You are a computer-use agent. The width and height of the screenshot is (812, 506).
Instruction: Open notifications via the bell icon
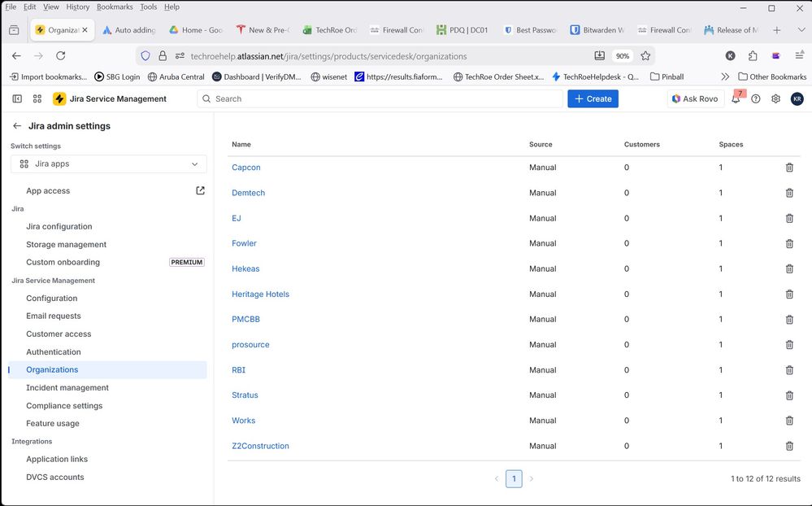click(x=736, y=98)
